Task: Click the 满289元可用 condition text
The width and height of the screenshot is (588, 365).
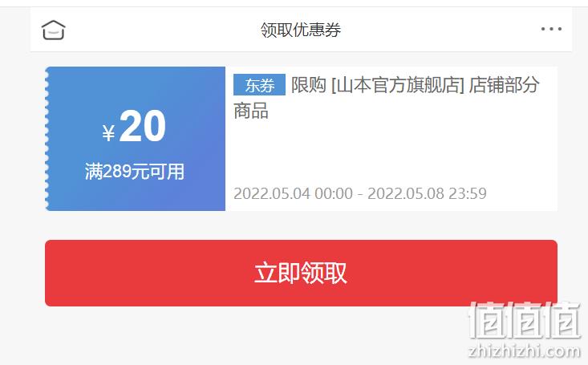Action: (135, 172)
